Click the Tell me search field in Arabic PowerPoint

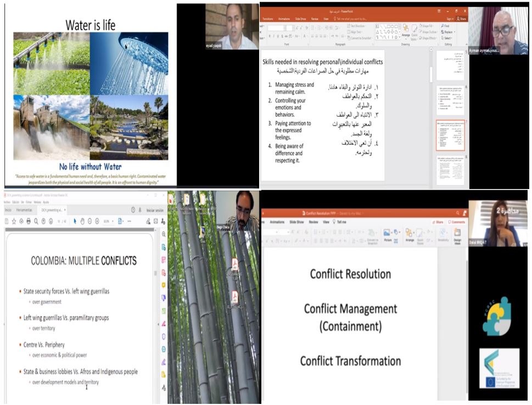[350, 19]
